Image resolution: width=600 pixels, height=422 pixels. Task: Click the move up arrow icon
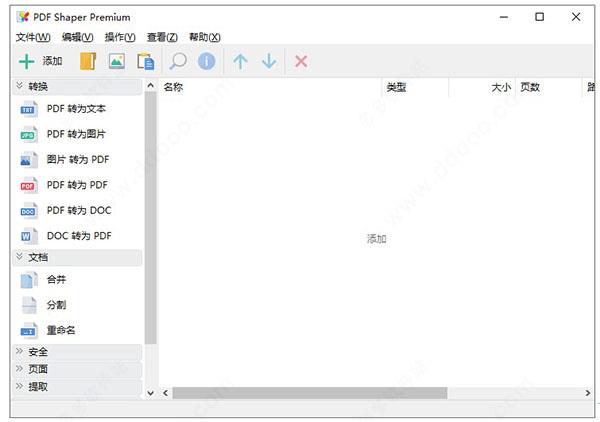[240, 61]
